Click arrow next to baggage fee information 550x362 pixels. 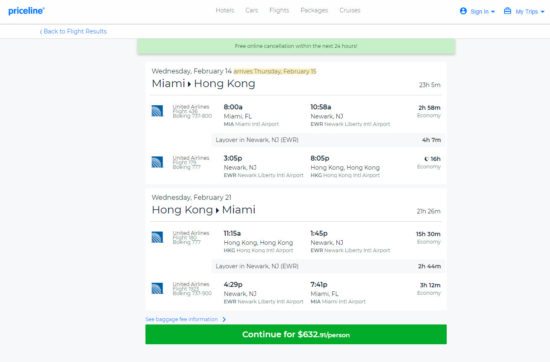pyautogui.click(x=224, y=319)
